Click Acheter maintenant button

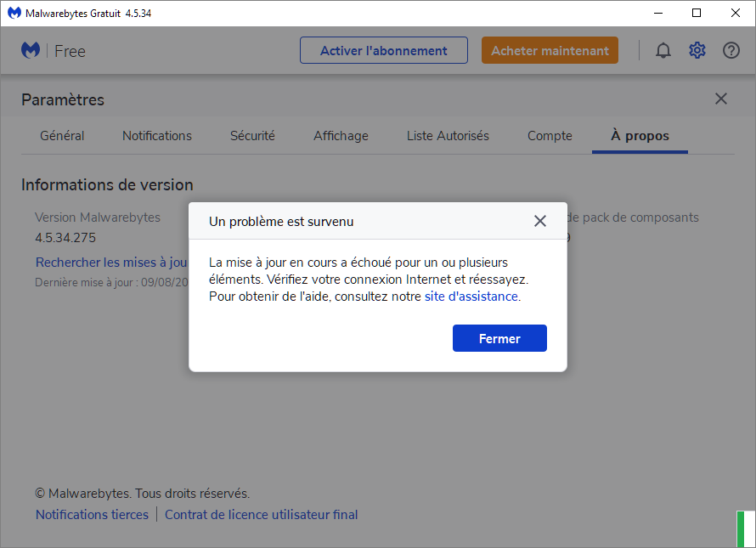tap(550, 50)
